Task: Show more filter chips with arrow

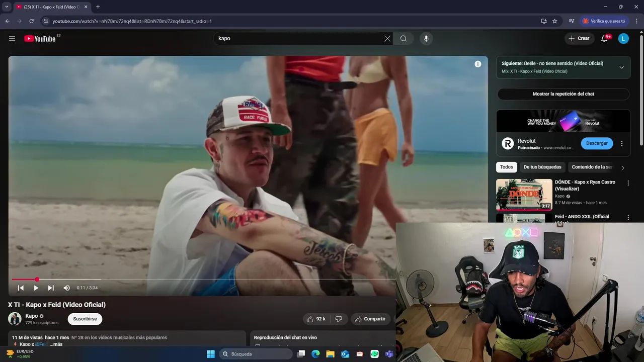Action: pyautogui.click(x=623, y=168)
